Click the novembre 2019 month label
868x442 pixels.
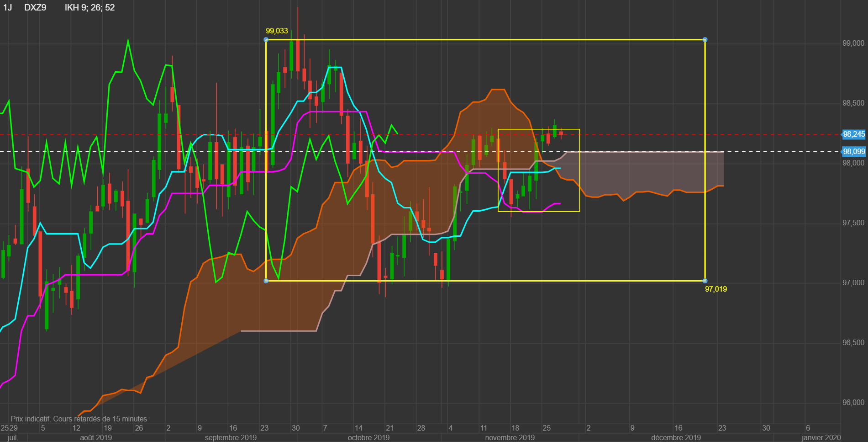510,437
